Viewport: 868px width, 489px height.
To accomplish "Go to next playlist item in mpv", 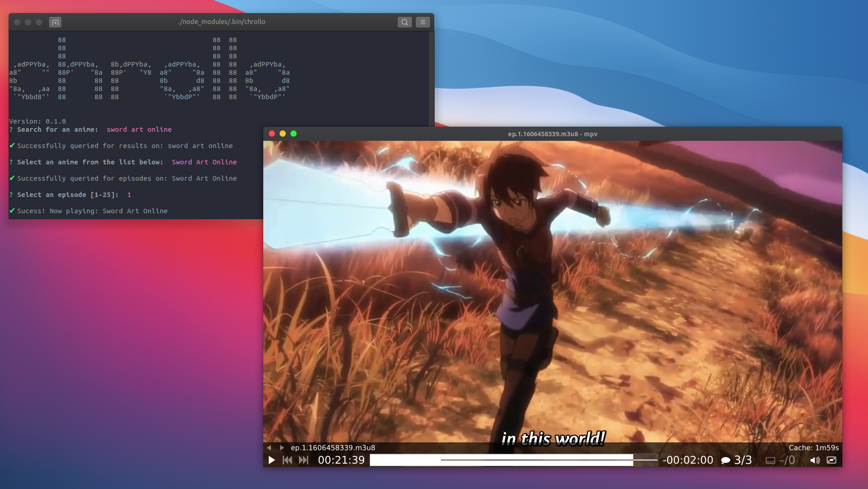I will pyautogui.click(x=282, y=448).
